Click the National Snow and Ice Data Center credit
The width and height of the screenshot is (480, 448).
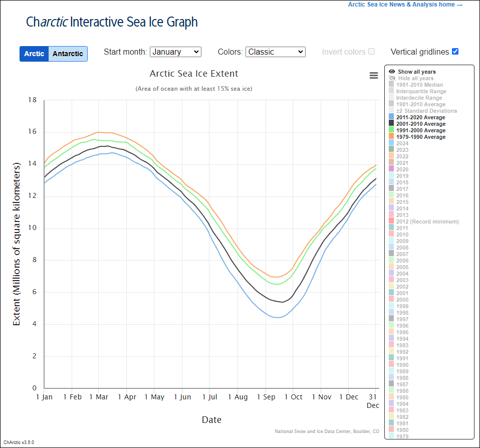[327, 431]
